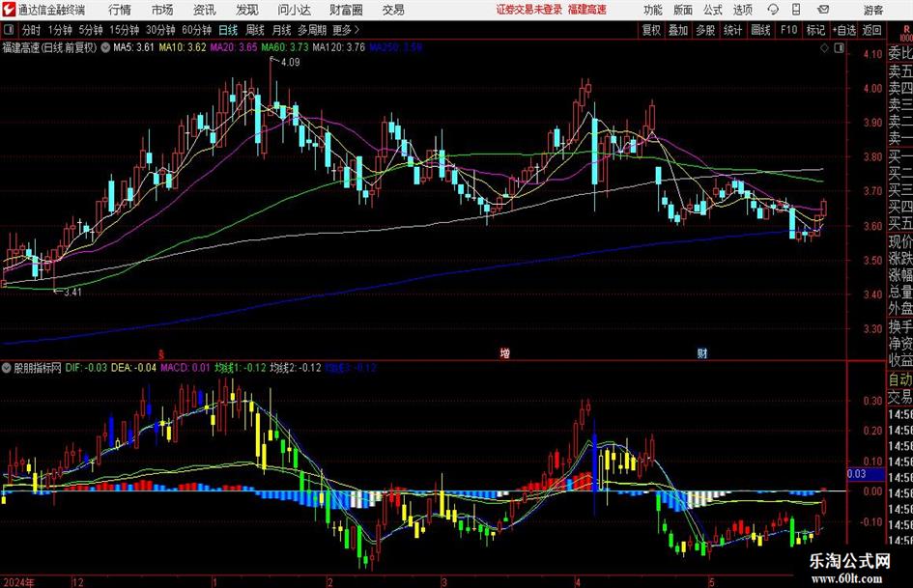Open the mail envelope icon
The width and height of the screenshot is (913, 588).
pyautogui.click(x=823, y=10)
